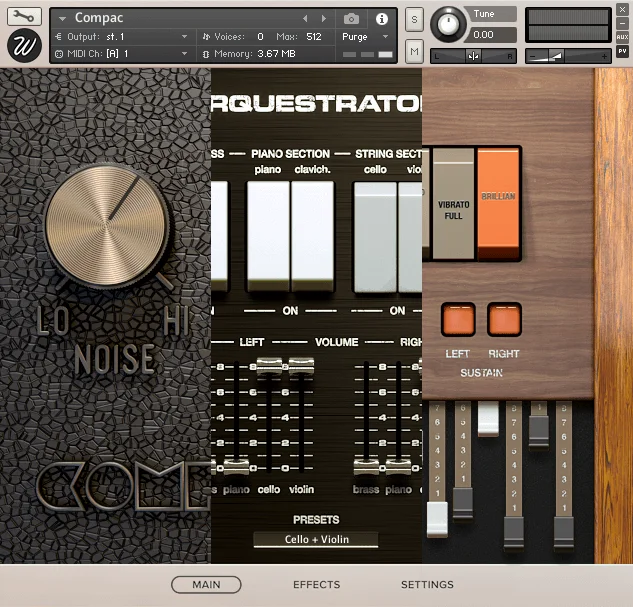Toggle the LEFT sustain orange button
The image size is (633, 607).
click(x=458, y=320)
